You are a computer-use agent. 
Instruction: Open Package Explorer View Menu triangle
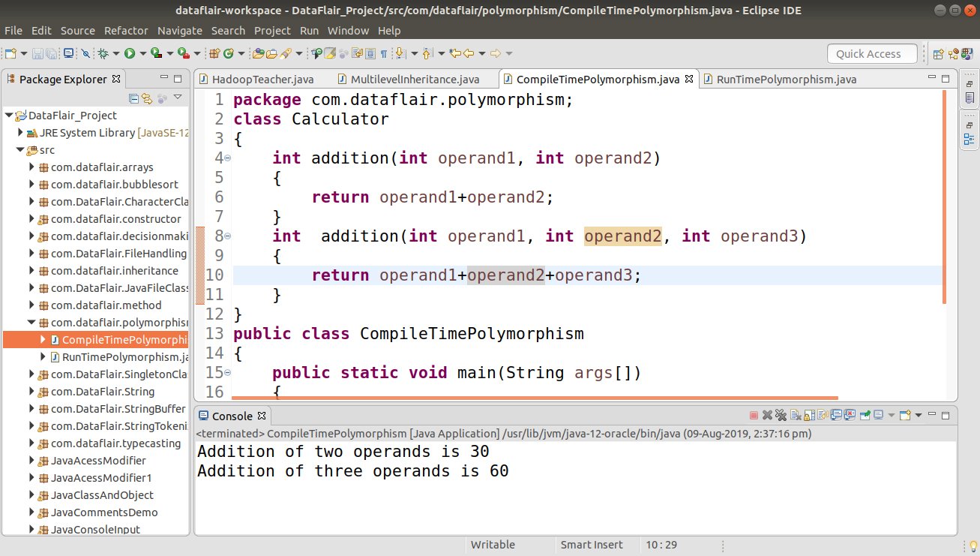coord(178,97)
